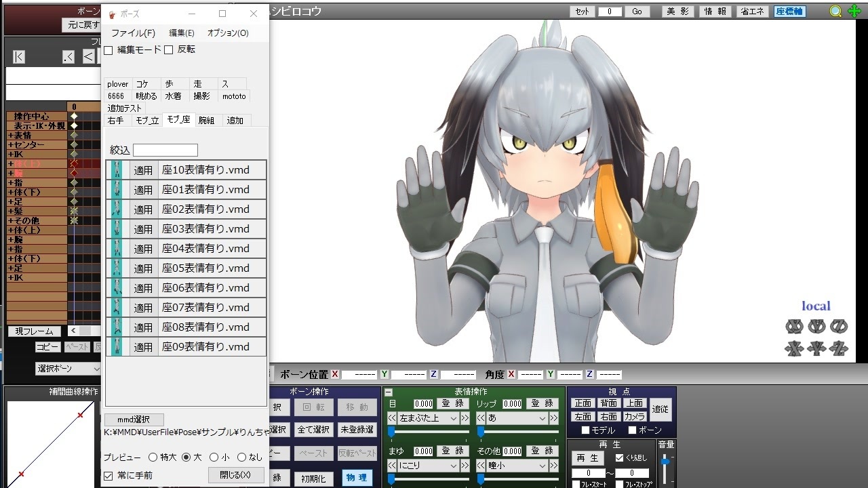The image size is (868, 488).
Task: Select the 特大 preview size radio
Action: tap(153, 457)
